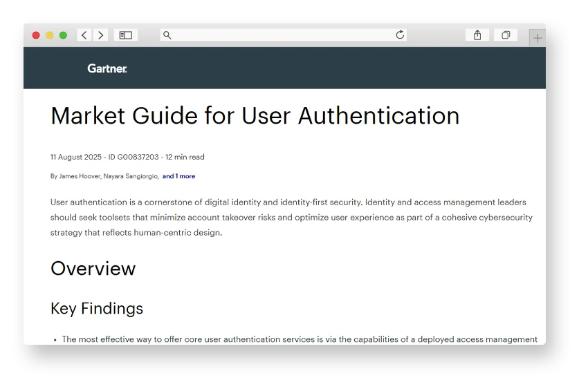Image resolution: width=588 pixels, height=380 pixels.
Task: Click the 'ID G00837203' document identifier
Action: coord(134,157)
